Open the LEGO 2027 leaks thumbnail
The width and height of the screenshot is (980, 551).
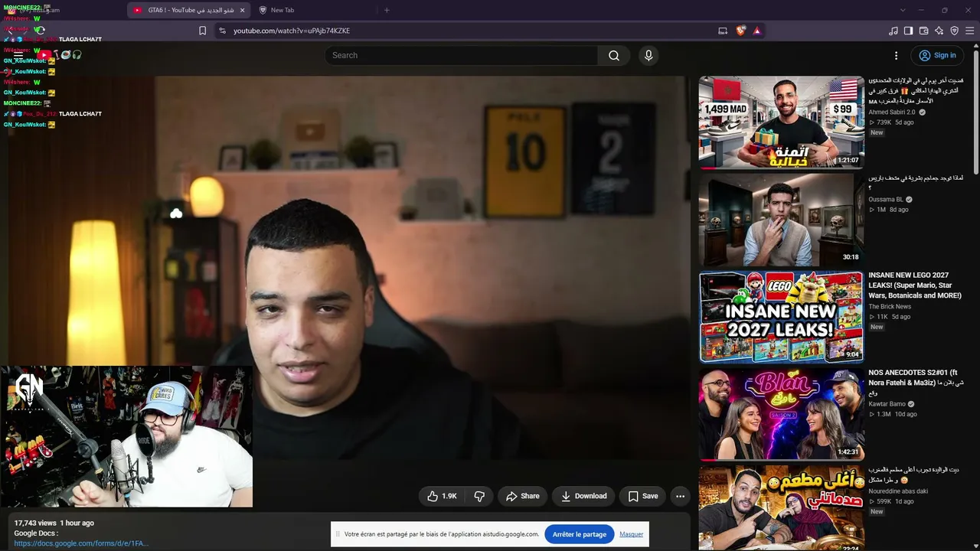click(x=781, y=317)
